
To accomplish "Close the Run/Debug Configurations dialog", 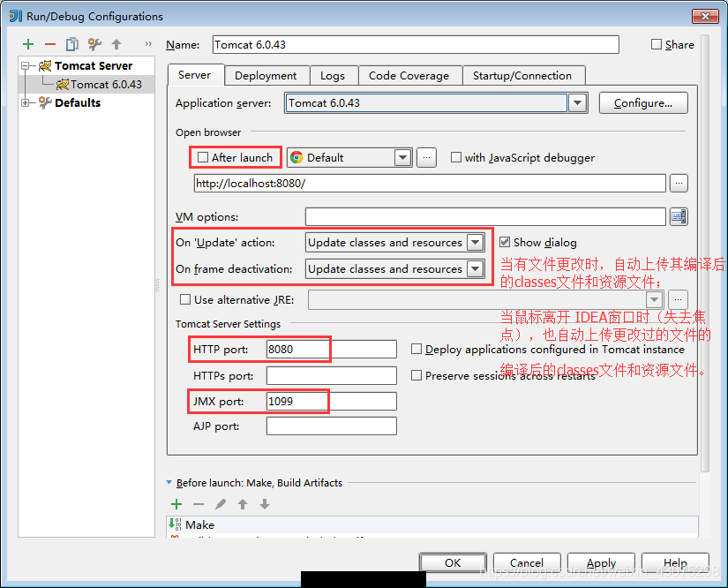I will (x=705, y=17).
